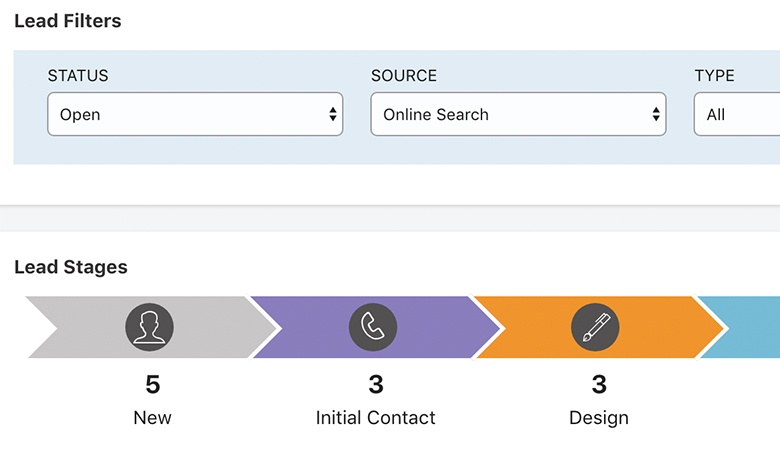The width and height of the screenshot is (780, 456).
Task: Click the Lead Filters heading
Action: tap(68, 21)
